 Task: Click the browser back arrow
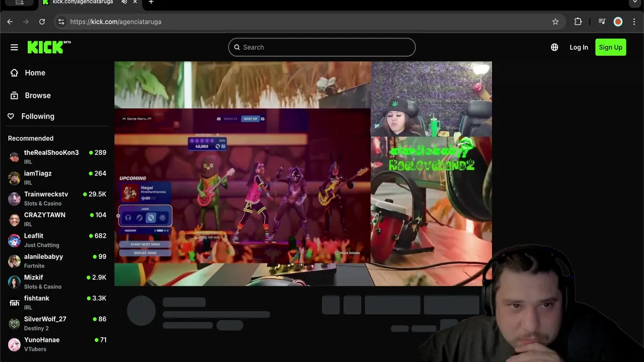[x=10, y=22]
